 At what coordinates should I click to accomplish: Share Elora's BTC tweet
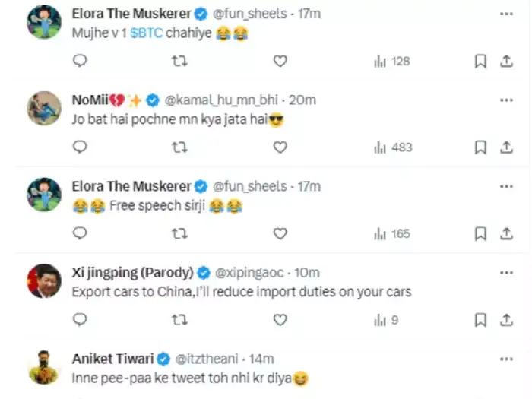[506, 61]
